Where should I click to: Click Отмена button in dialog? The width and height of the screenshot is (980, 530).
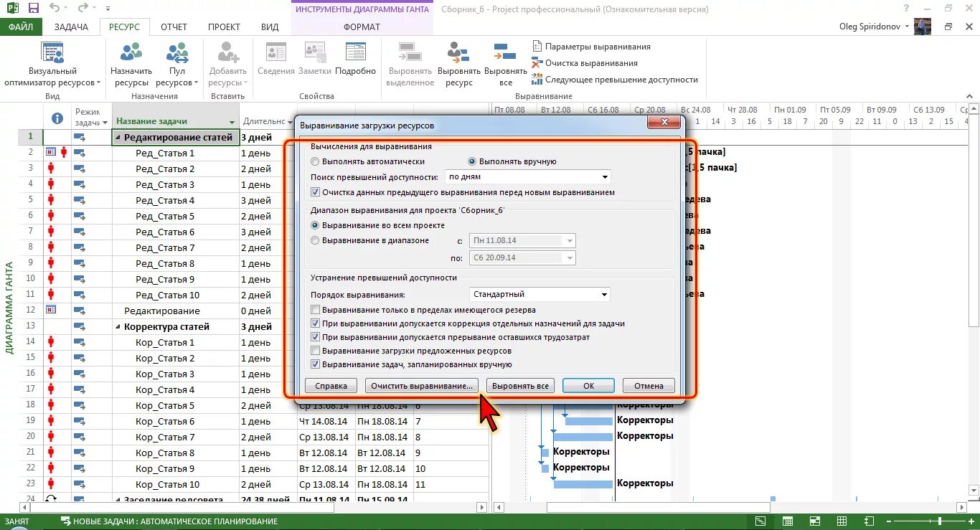pyautogui.click(x=649, y=386)
